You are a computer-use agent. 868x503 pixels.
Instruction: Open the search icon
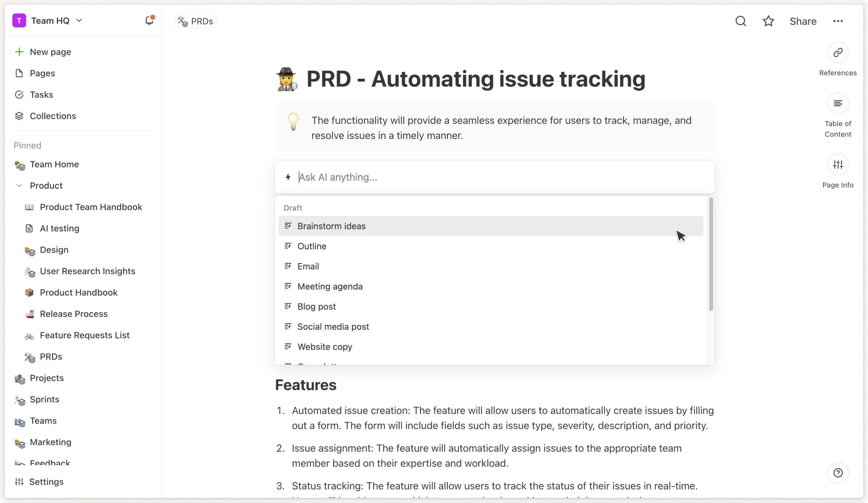pyautogui.click(x=740, y=21)
